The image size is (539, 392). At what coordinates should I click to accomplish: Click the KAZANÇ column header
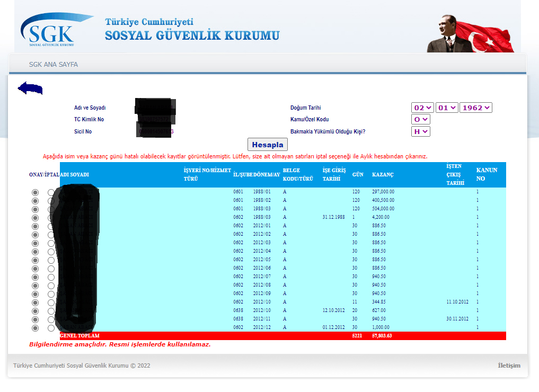[x=383, y=175]
